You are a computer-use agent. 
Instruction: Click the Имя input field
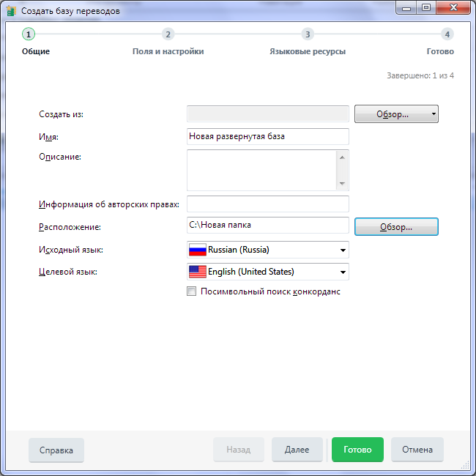268,136
